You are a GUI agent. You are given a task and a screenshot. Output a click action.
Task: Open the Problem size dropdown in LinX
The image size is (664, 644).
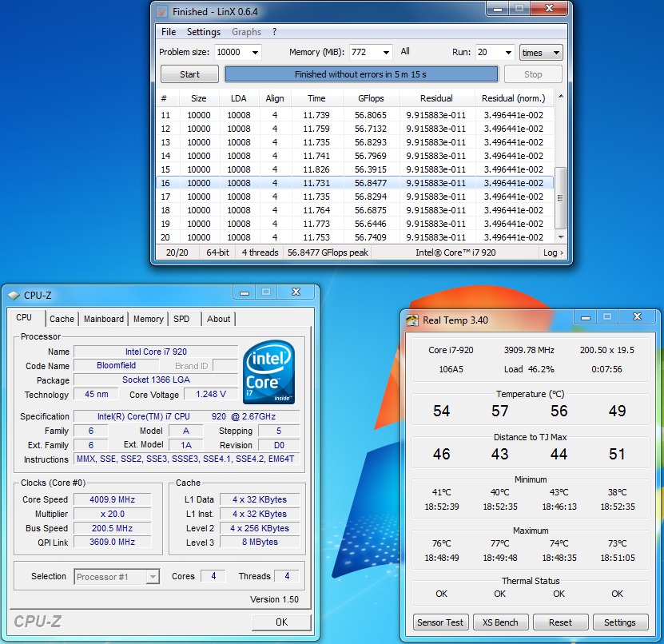coord(255,53)
